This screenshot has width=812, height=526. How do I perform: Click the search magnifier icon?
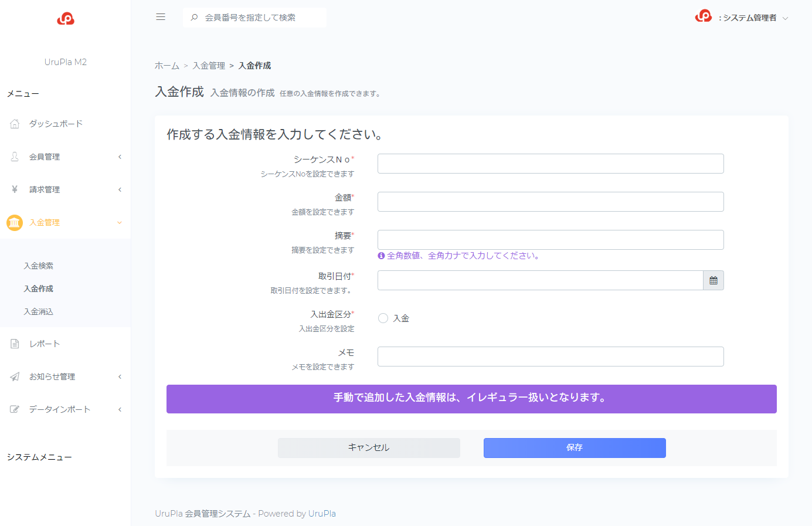click(x=194, y=18)
